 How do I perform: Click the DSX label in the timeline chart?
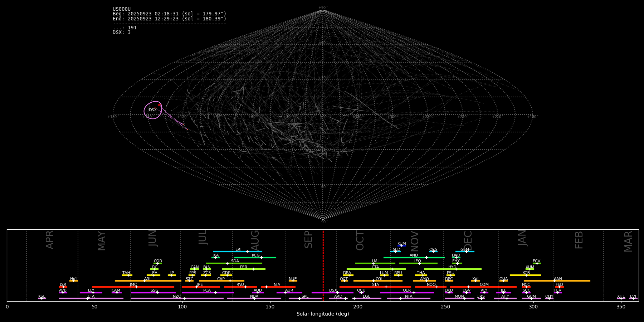coord(333,291)
